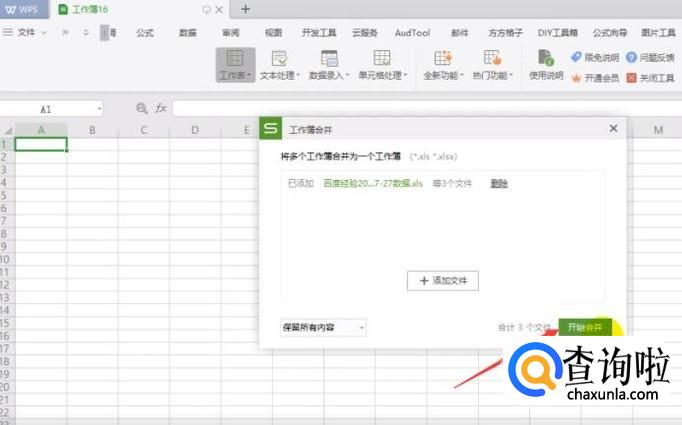
Task: Select column B header
Action: [92, 130]
